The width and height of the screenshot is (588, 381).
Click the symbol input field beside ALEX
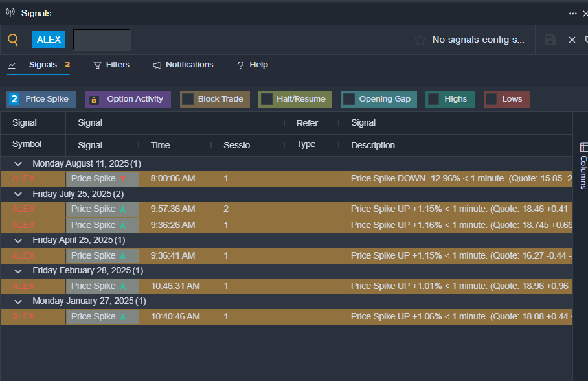click(x=102, y=40)
